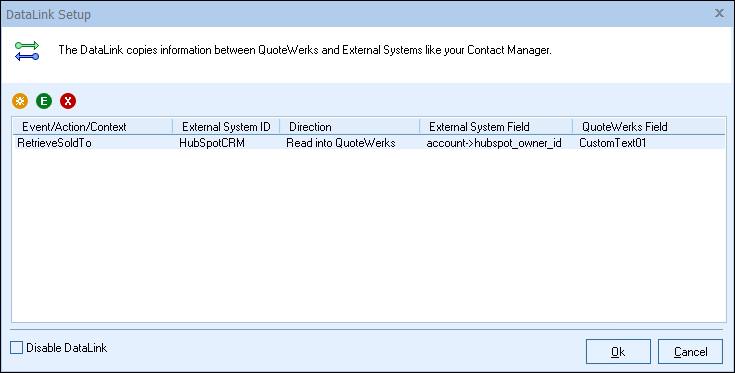Click the External System Field header
This screenshot has height=373, width=735.
pos(496,127)
